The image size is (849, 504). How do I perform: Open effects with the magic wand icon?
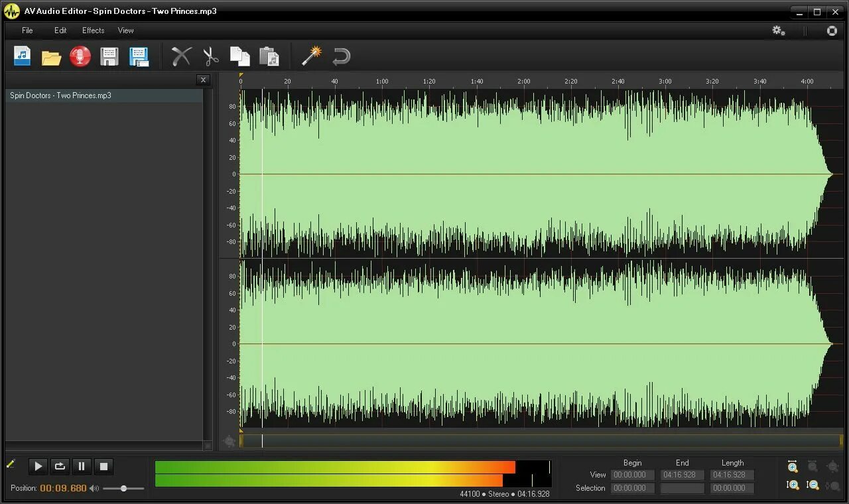pos(311,56)
